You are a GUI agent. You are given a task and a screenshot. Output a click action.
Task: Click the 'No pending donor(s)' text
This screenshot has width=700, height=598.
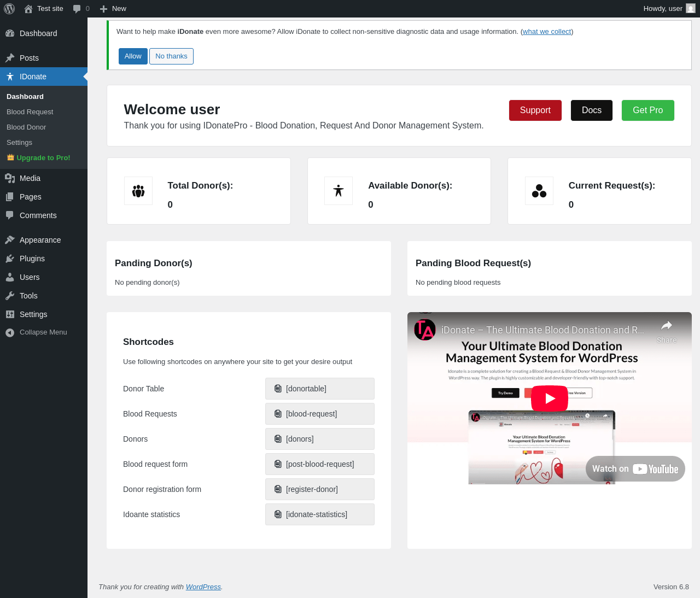click(x=147, y=283)
